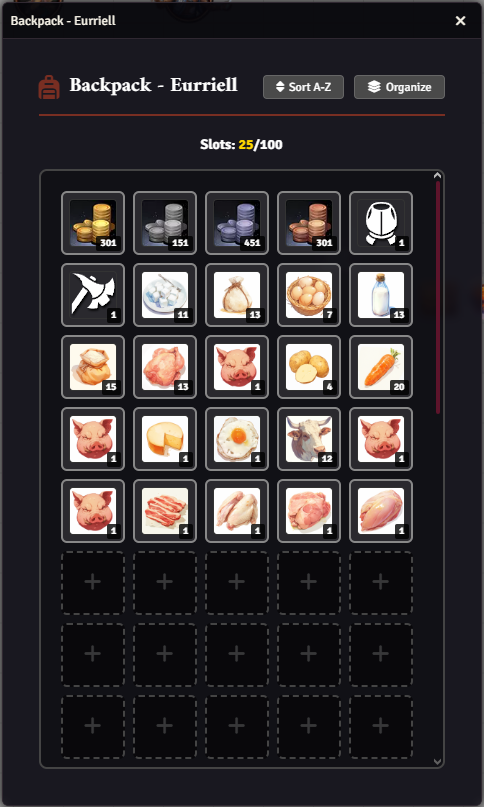Select the cheese wheel item
484x807 pixels.
point(165,439)
